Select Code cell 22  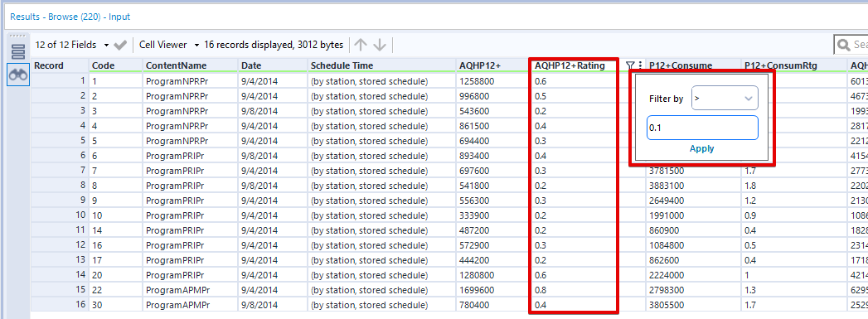116,289
